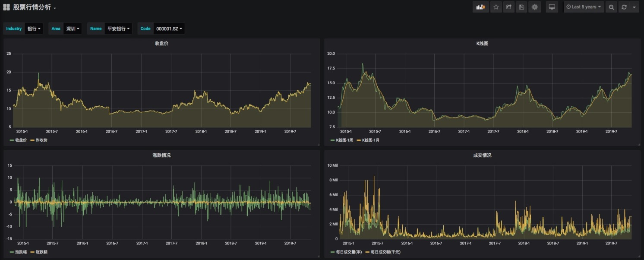The image size is (644, 260).
Task: Toggle the 涨跌幅 legend series
Action: [21, 252]
